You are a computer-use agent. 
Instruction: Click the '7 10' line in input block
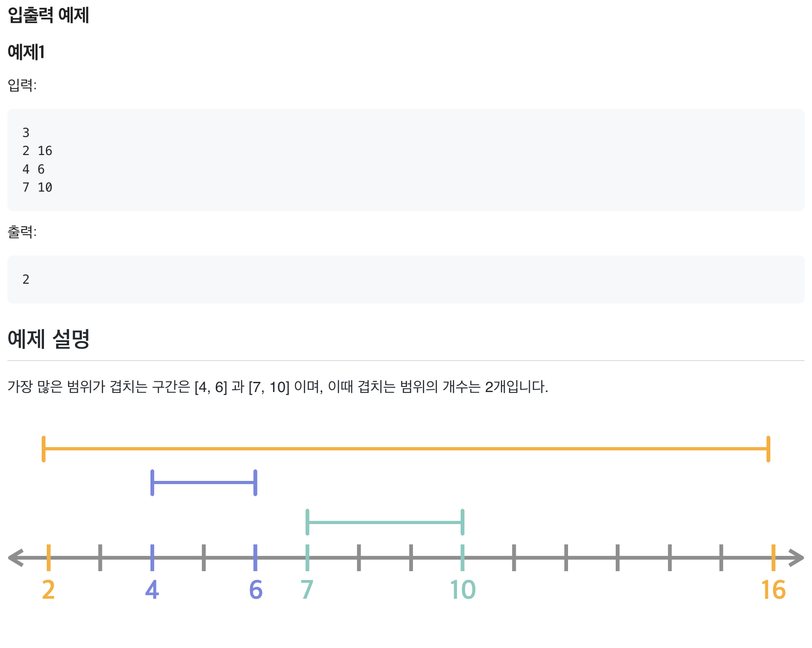(37, 187)
